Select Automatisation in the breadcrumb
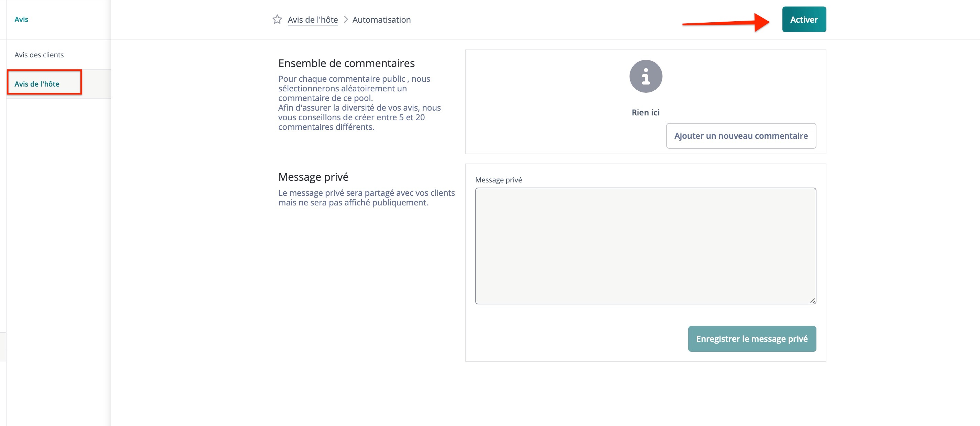 click(381, 20)
